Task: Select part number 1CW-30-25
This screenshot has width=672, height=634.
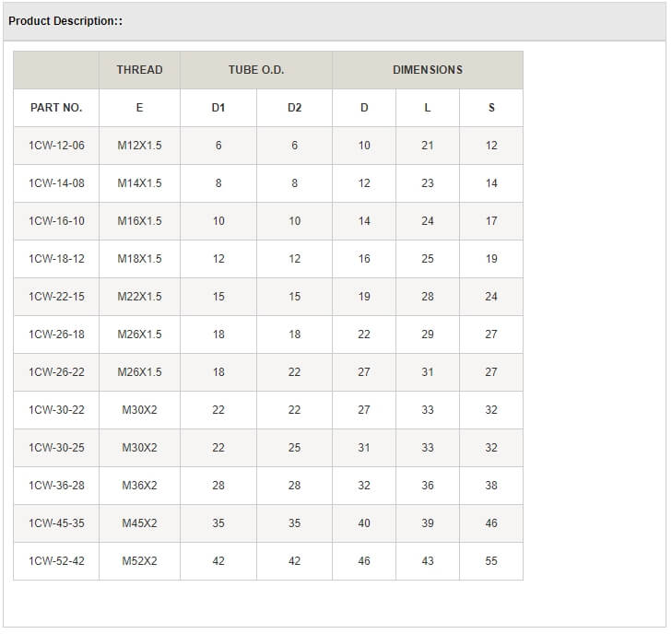Action: [56, 448]
